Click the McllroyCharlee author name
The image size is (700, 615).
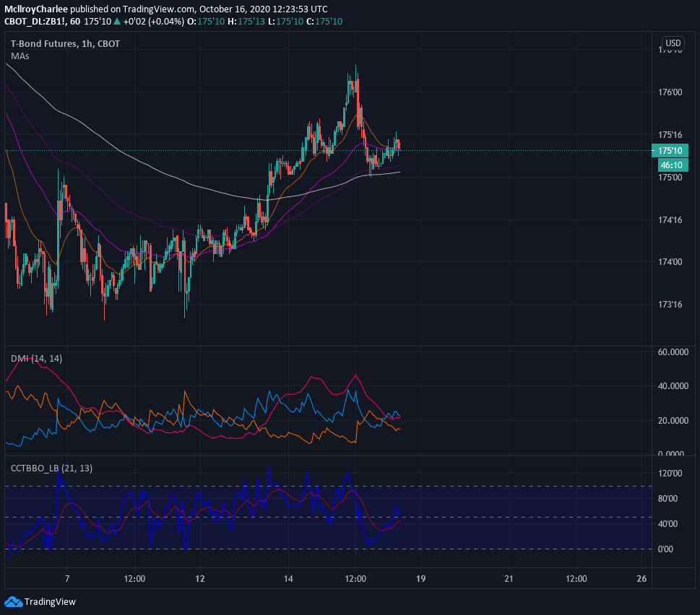click(x=35, y=9)
